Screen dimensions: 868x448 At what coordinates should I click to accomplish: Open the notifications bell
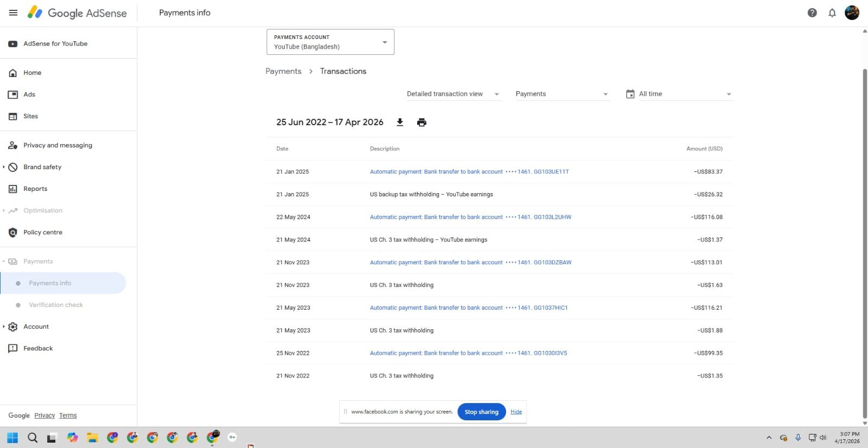(832, 13)
